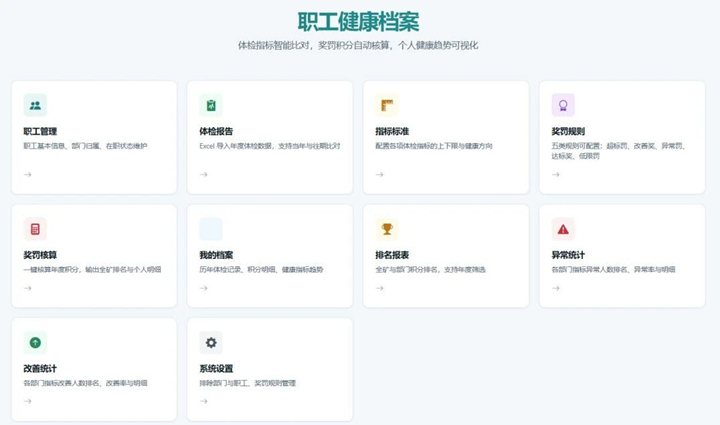Click the 指标标准 ruler icon
Viewport: 720px width, 425px height.
[x=387, y=105]
